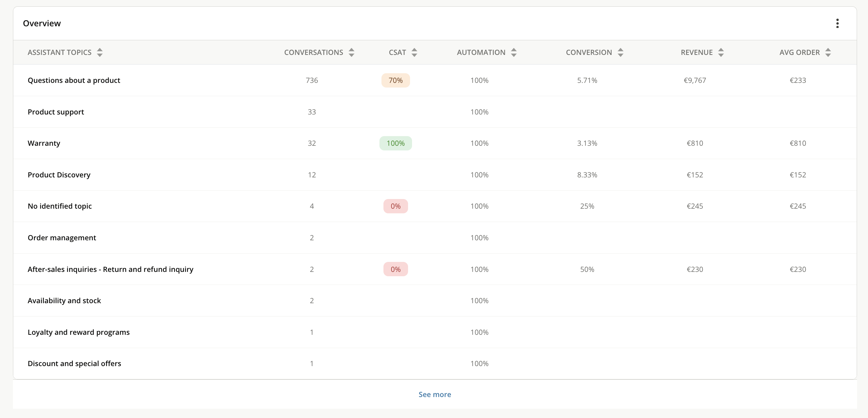Click the green 100% CSAT badge
Screen dimensions: 868x418
(x=395, y=143)
